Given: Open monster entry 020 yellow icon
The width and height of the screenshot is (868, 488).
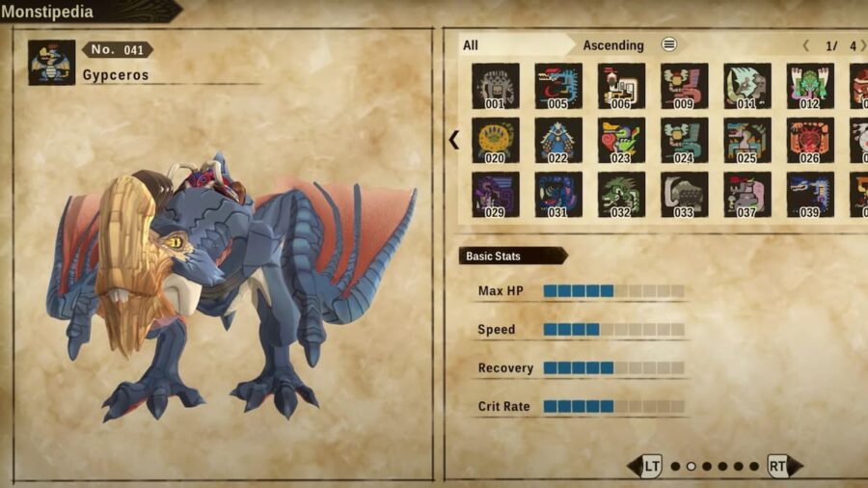Looking at the screenshot, I should click(496, 140).
